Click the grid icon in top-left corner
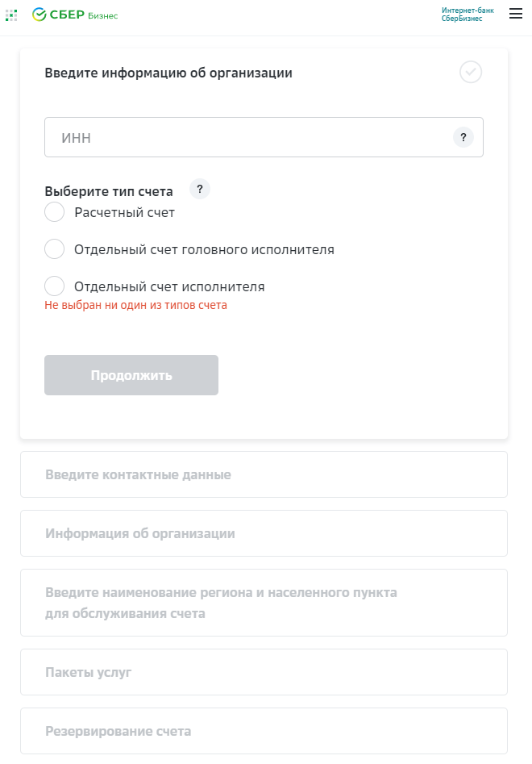 tap(11, 14)
